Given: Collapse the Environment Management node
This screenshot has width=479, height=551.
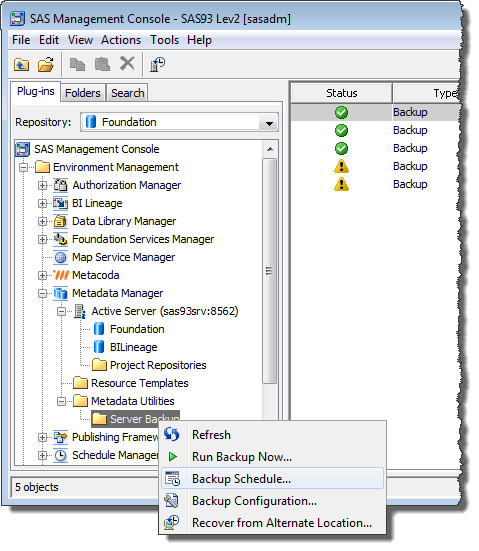Looking at the screenshot, I should click(24, 167).
